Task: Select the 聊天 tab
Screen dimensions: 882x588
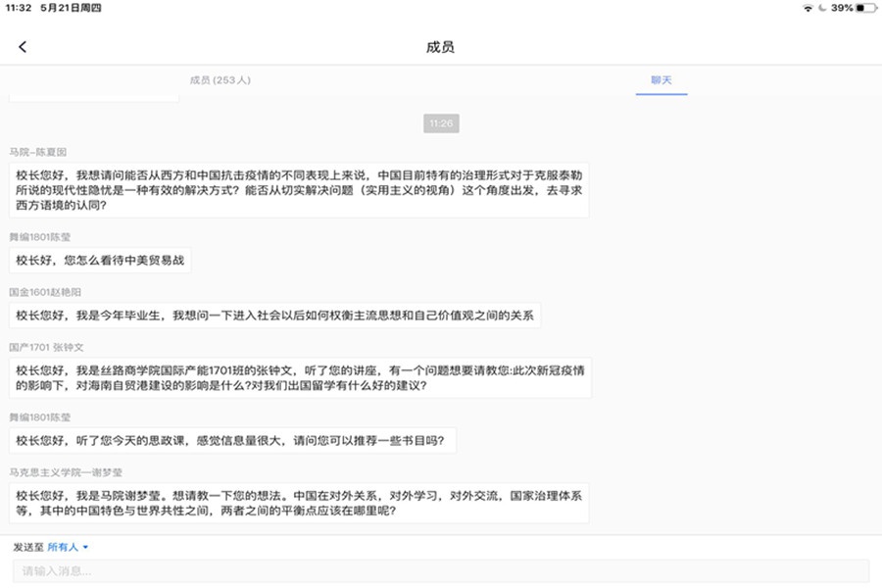Action: click(661, 80)
